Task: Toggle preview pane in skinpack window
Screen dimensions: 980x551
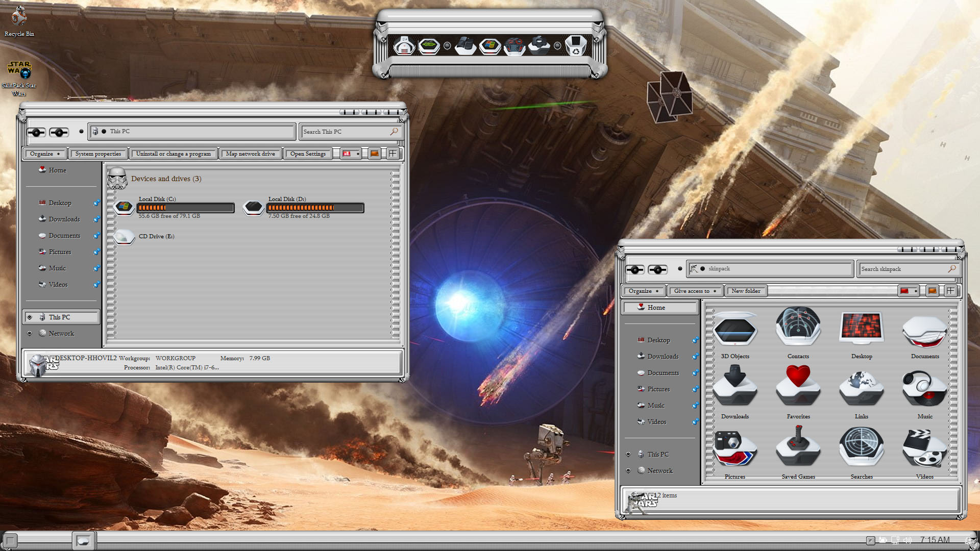Action: [x=932, y=291]
